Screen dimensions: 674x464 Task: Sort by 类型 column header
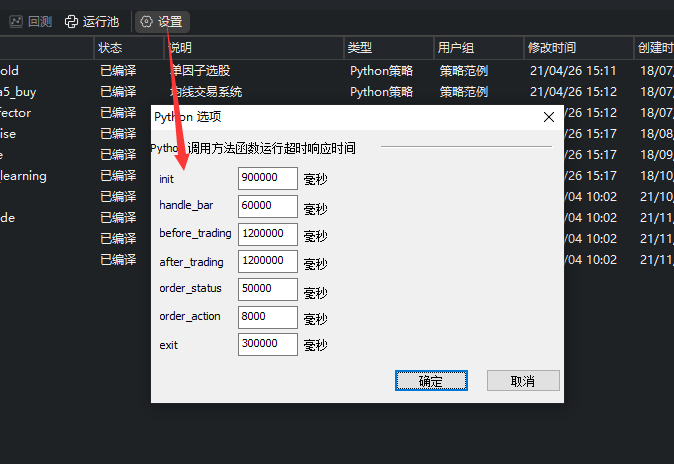pos(389,48)
